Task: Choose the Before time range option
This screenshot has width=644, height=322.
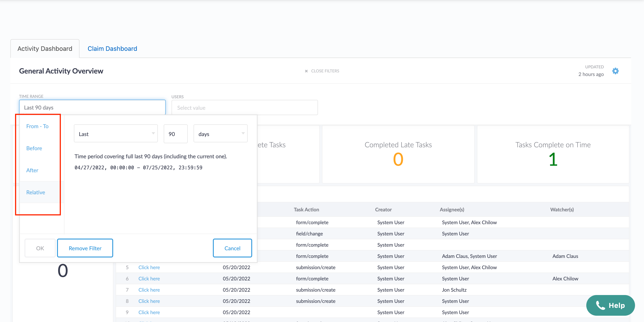Action: coord(34,148)
